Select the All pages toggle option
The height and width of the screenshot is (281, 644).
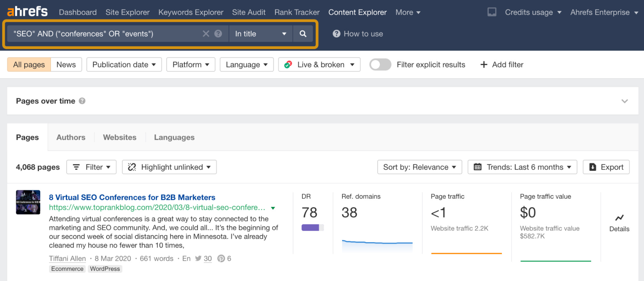[x=29, y=64]
